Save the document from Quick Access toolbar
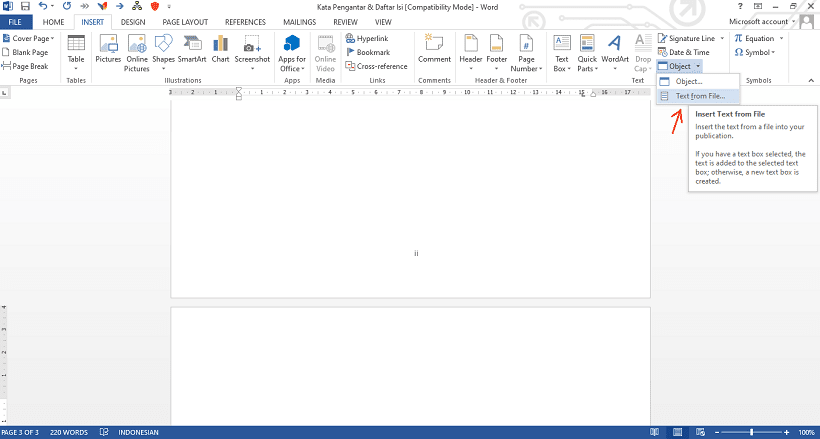 [26, 7]
